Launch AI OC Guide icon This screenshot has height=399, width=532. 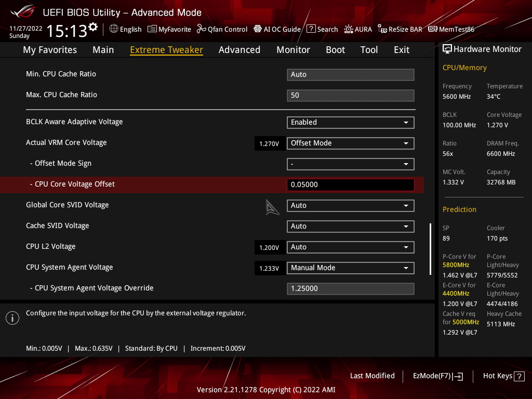tap(258, 29)
